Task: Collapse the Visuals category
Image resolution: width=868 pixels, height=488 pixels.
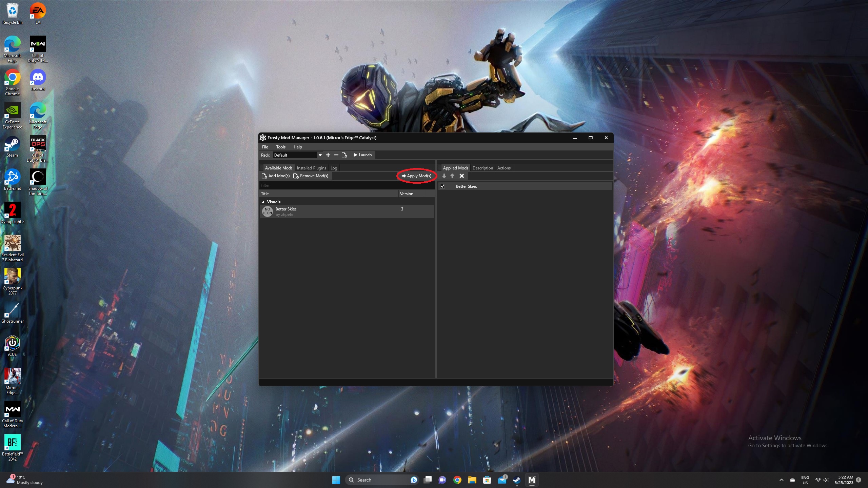Action: click(x=263, y=202)
